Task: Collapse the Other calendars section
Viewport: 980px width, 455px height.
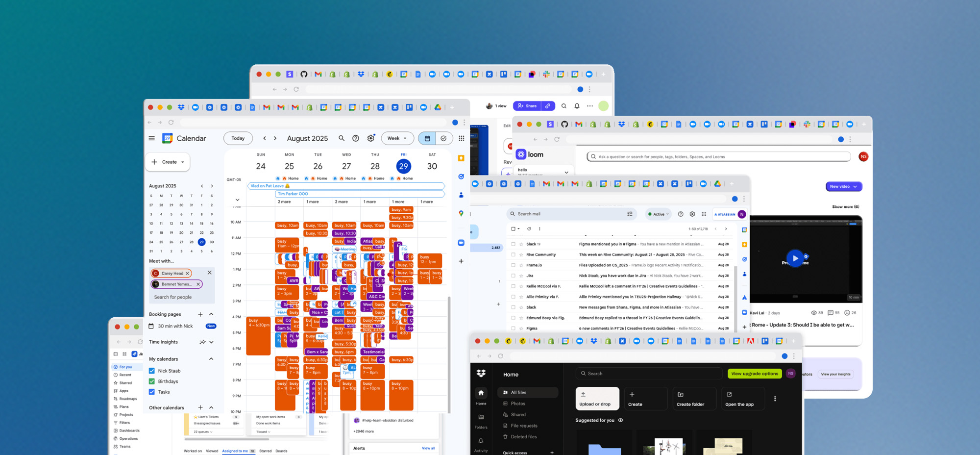Action: [211, 407]
